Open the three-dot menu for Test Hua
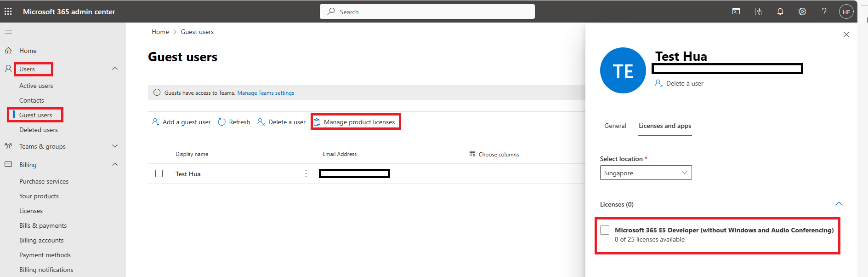 [x=306, y=173]
